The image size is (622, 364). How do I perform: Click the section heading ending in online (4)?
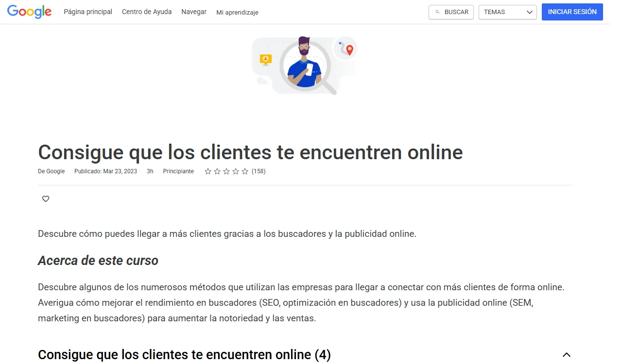[x=184, y=355]
